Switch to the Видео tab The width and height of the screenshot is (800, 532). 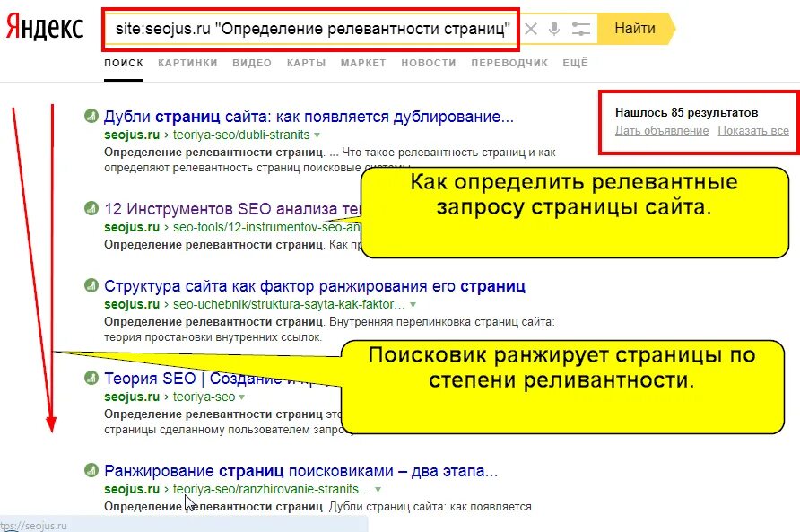251,63
